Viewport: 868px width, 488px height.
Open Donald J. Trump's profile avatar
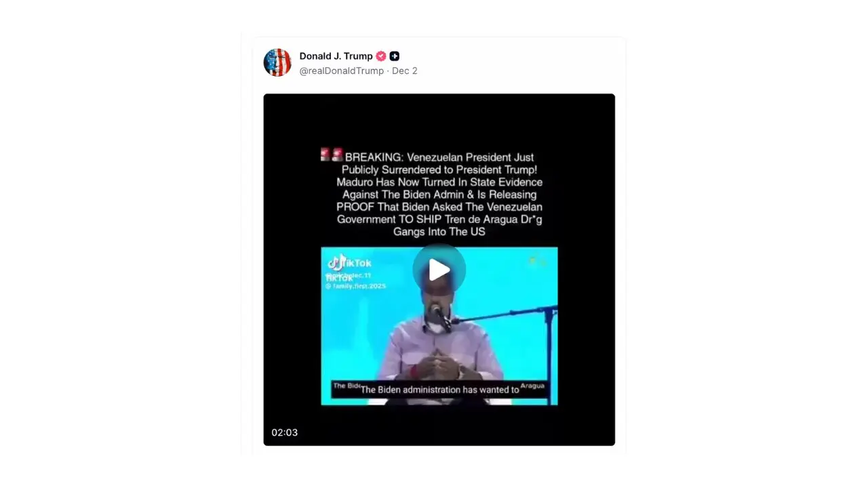coord(277,62)
